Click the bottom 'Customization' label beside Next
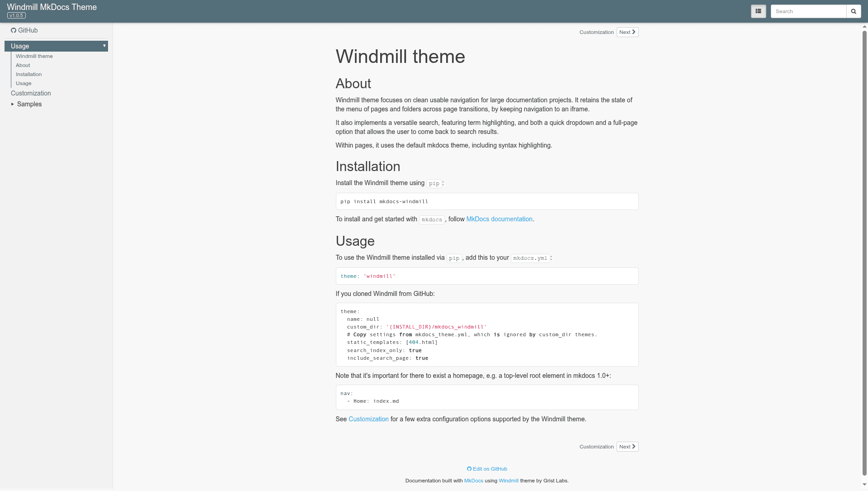This screenshot has height=491, width=868. click(x=596, y=447)
